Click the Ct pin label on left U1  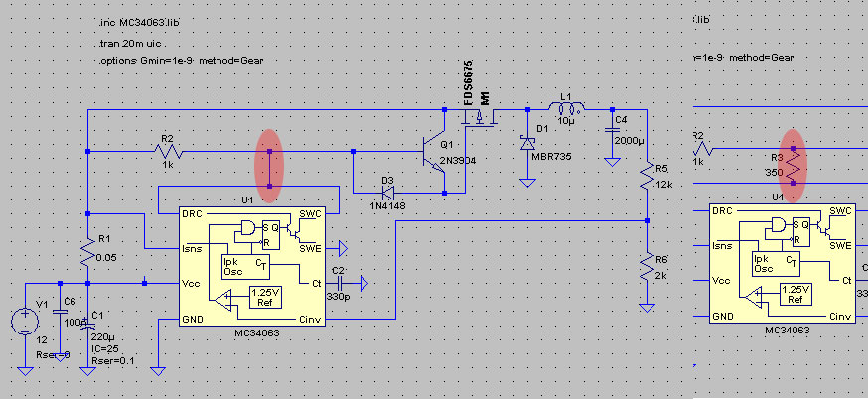coord(316,284)
